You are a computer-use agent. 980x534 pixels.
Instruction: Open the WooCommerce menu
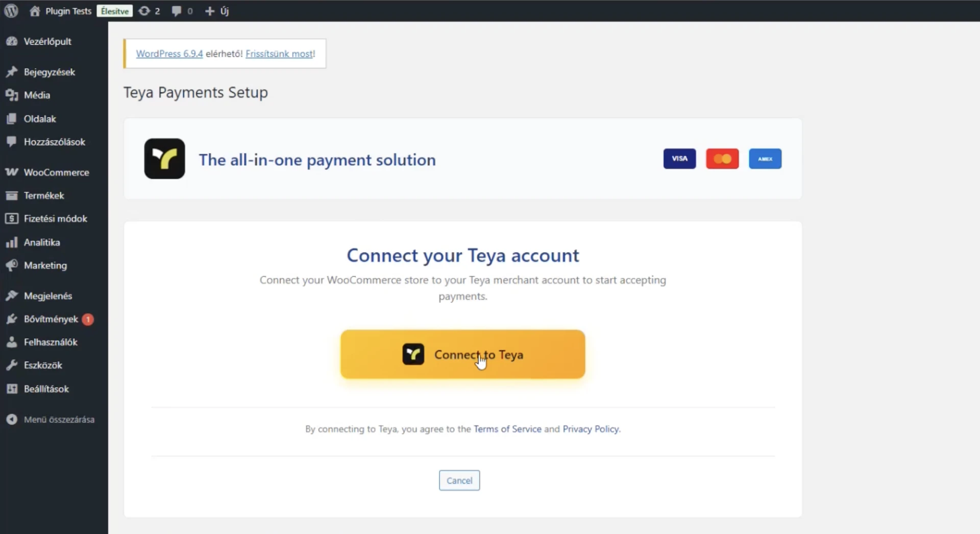click(x=56, y=172)
